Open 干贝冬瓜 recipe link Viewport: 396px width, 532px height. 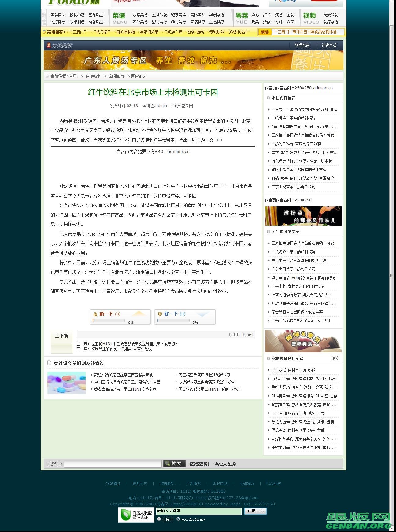293,370
